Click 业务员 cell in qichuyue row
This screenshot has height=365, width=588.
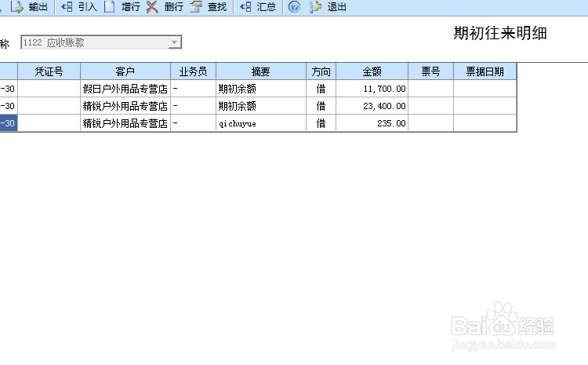point(193,123)
